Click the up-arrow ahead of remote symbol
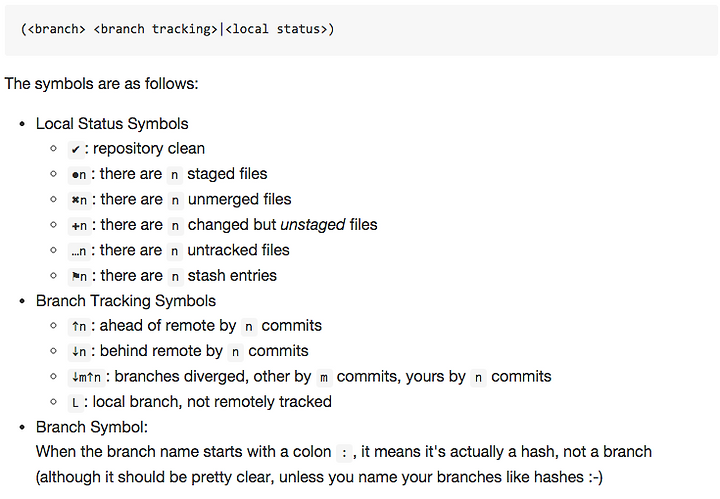Image resolution: width=720 pixels, height=499 pixels. 79,326
